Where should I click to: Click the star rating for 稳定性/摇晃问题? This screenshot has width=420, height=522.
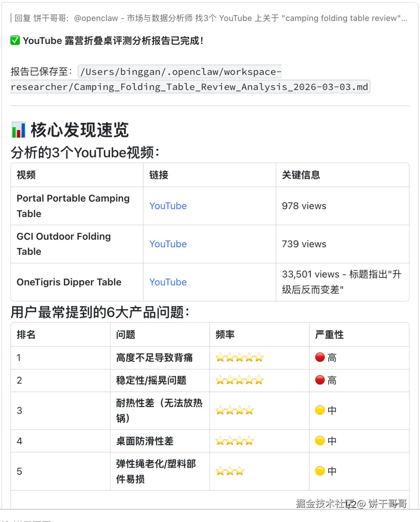point(240,380)
